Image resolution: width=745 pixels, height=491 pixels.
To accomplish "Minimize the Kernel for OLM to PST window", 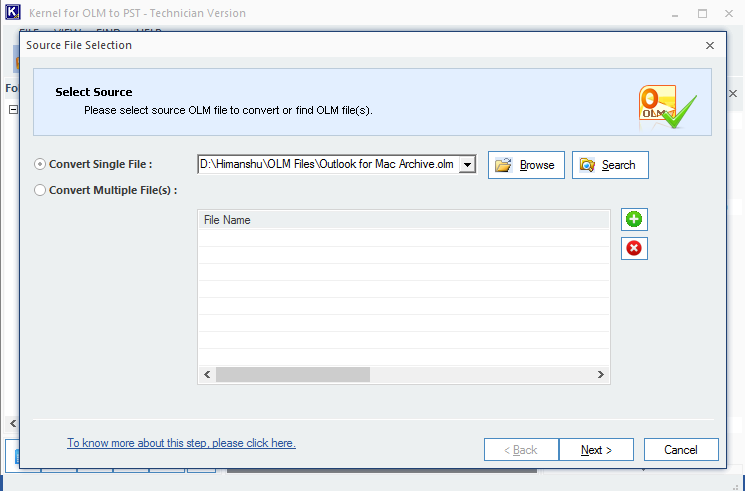I will pyautogui.click(x=675, y=14).
